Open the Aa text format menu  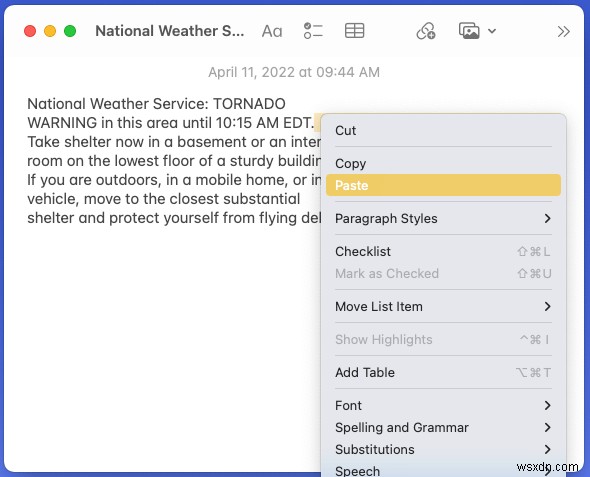pyautogui.click(x=272, y=31)
